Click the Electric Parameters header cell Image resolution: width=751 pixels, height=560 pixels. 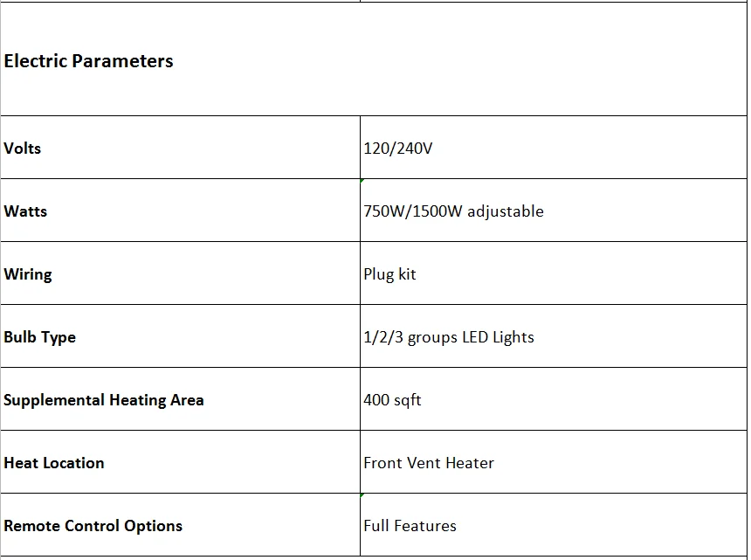(x=88, y=61)
